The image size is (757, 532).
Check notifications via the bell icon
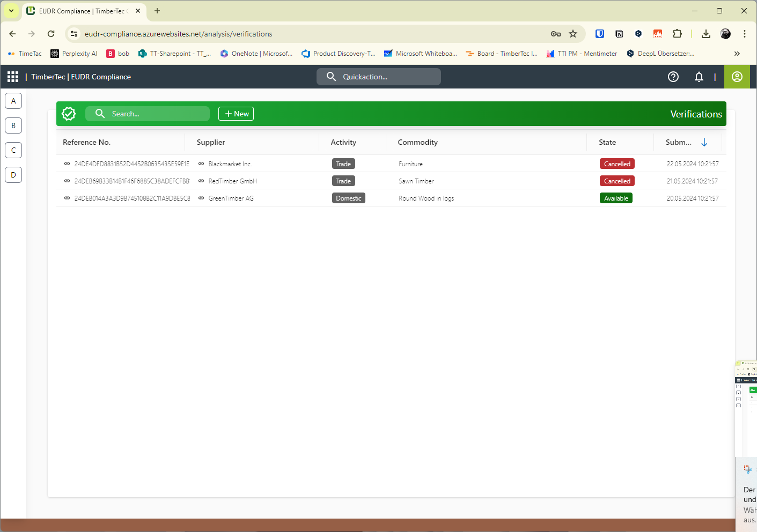click(x=699, y=77)
